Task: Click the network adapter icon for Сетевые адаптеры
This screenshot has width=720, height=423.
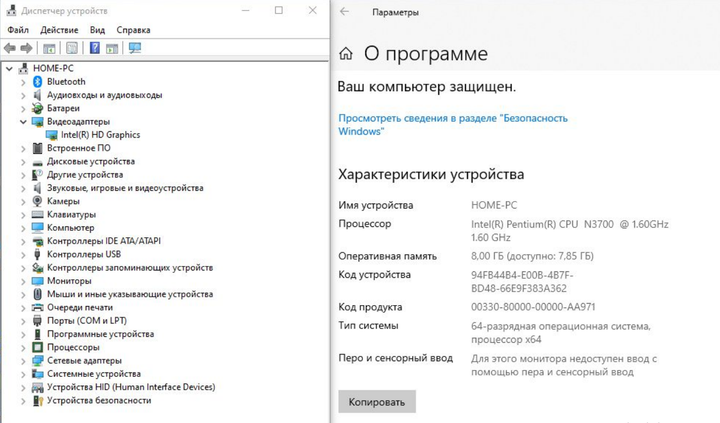Action: (x=38, y=361)
